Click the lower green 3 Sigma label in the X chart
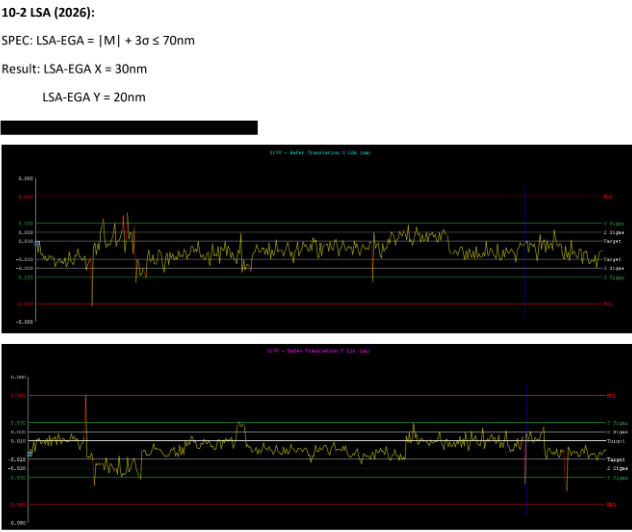Image resolution: width=632 pixels, height=532 pixels. [611, 278]
